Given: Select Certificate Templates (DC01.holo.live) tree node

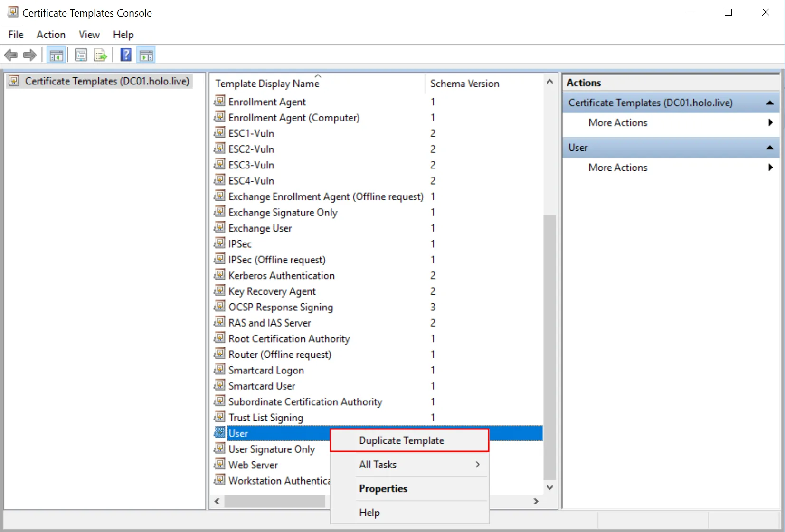Looking at the screenshot, I should [100, 81].
